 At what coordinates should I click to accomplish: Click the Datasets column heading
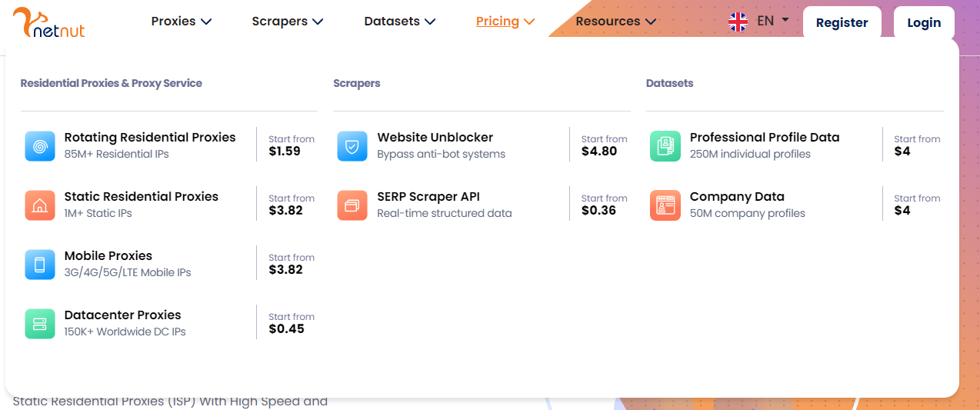click(x=670, y=83)
